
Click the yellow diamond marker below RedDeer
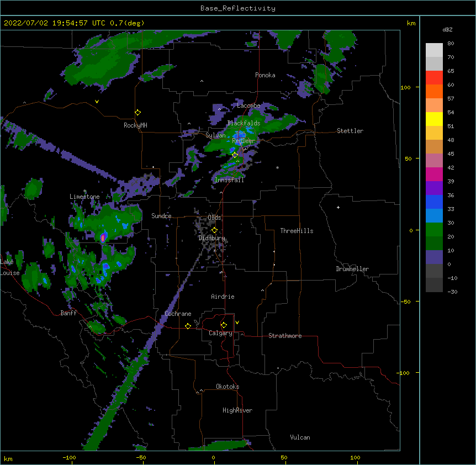235,155
